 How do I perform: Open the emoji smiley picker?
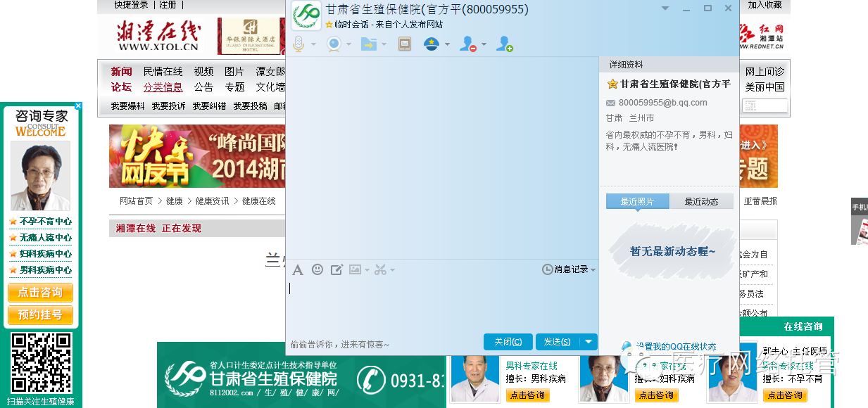coord(317,269)
